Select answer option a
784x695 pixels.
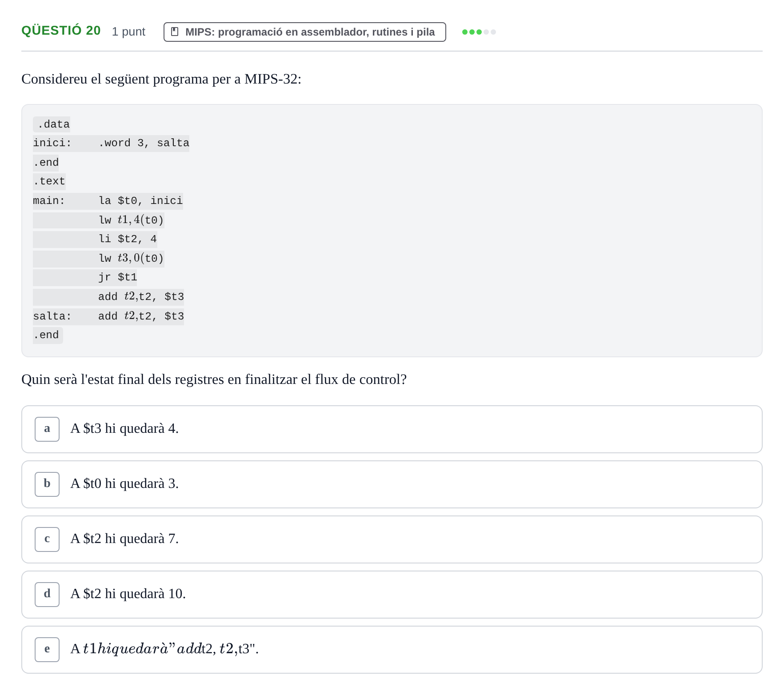392,429
